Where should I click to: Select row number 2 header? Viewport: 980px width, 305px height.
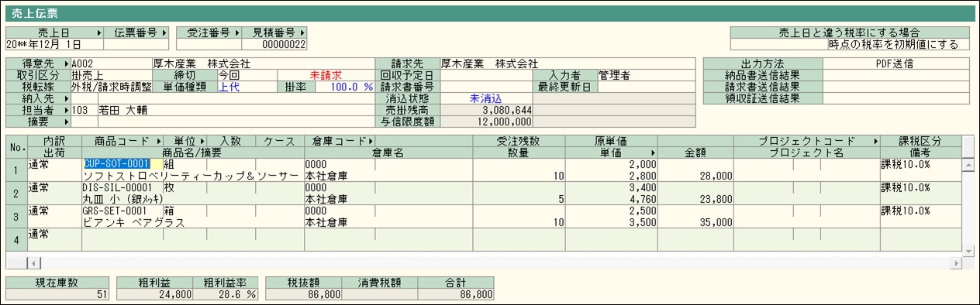[16, 194]
